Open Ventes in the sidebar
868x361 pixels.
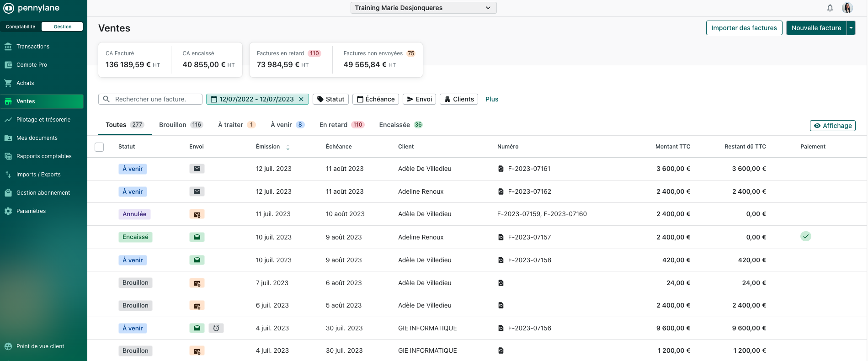tap(42, 101)
